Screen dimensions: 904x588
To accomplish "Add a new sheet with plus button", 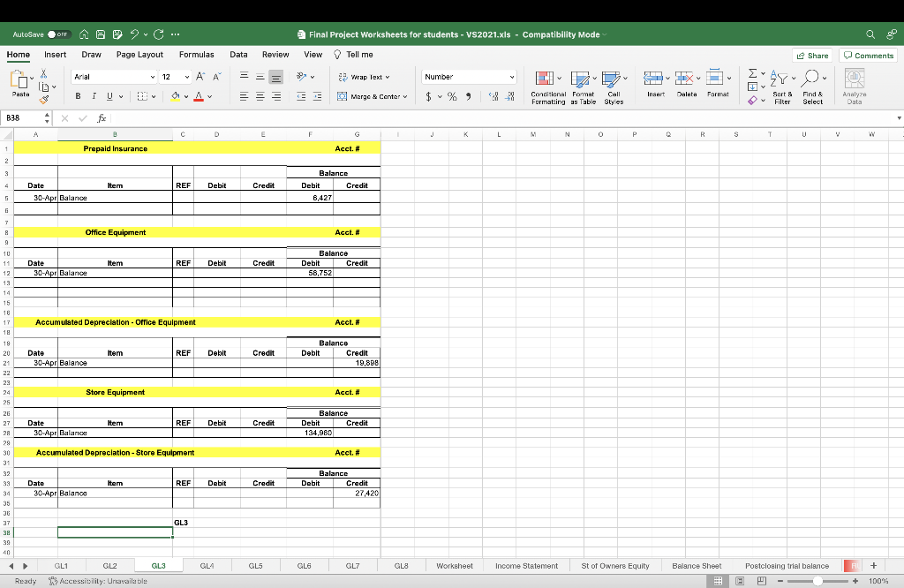I will 873,566.
